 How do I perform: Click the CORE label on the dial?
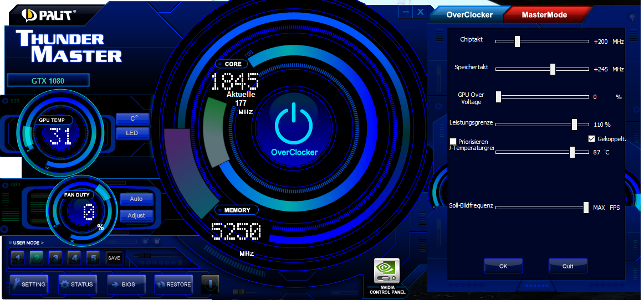click(232, 64)
